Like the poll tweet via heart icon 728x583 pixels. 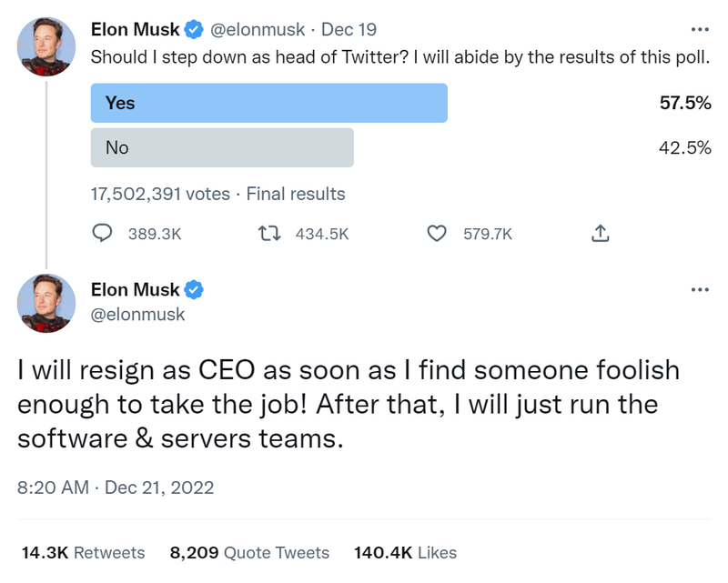coord(437,234)
